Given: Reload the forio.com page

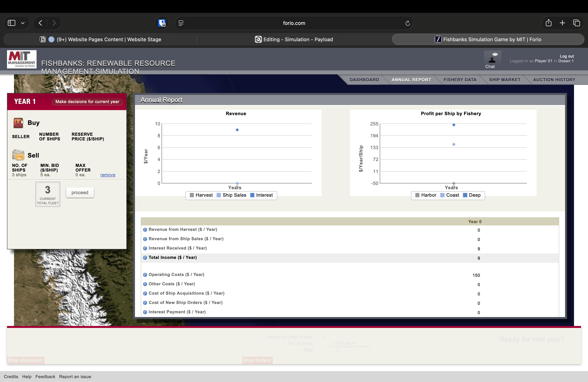Looking at the screenshot, I should (407, 23).
